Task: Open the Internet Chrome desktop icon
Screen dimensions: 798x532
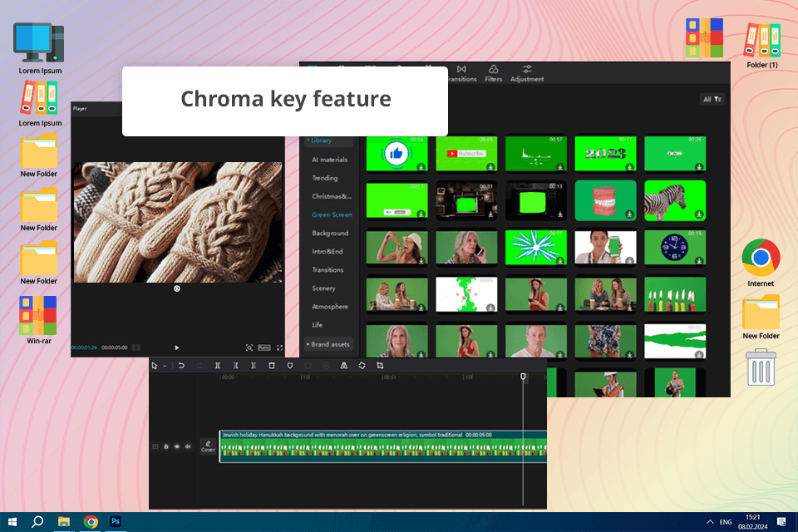Action: pos(761,264)
